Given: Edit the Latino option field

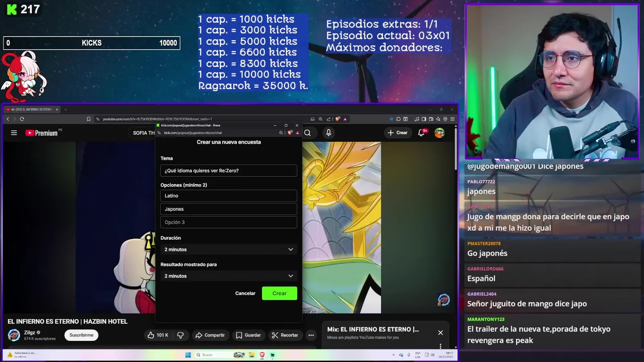Looking at the screenshot, I should point(228,196).
